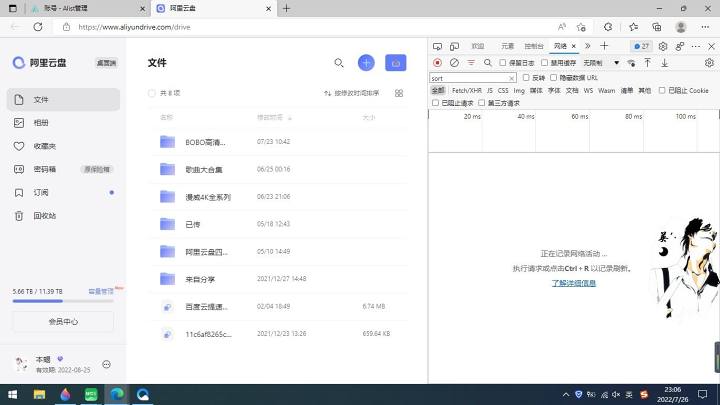Open the 文件 section in the sidebar
This screenshot has width=720, height=405.
pos(63,100)
